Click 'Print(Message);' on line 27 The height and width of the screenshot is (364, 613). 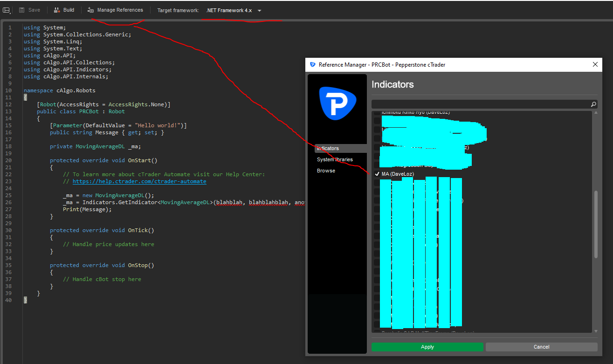pyautogui.click(x=87, y=209)
